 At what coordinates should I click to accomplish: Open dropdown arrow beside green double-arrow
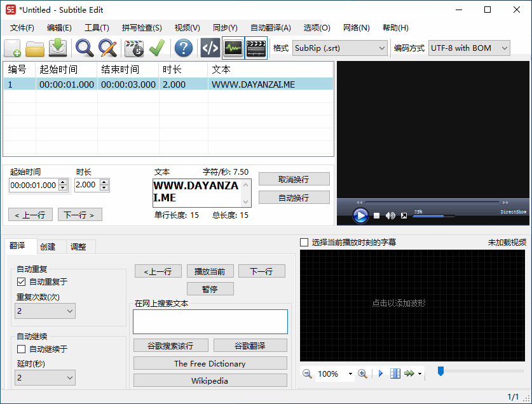419,374
